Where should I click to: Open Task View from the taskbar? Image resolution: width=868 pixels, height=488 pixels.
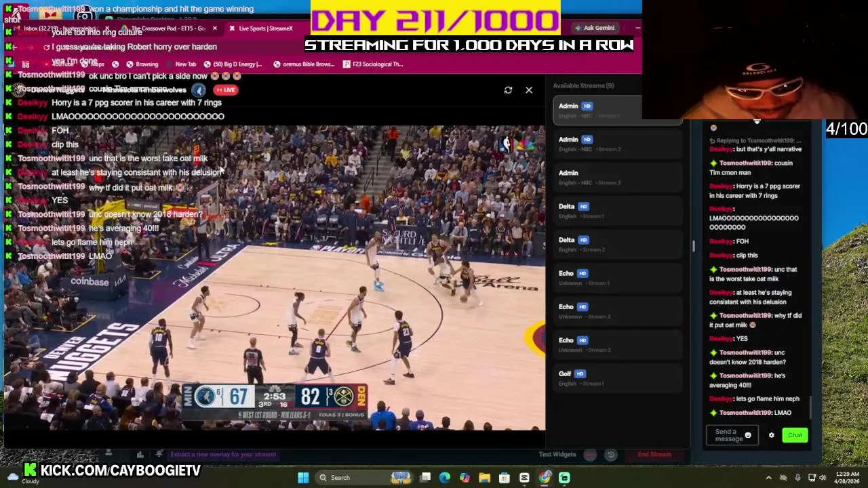tap(425, 478)
